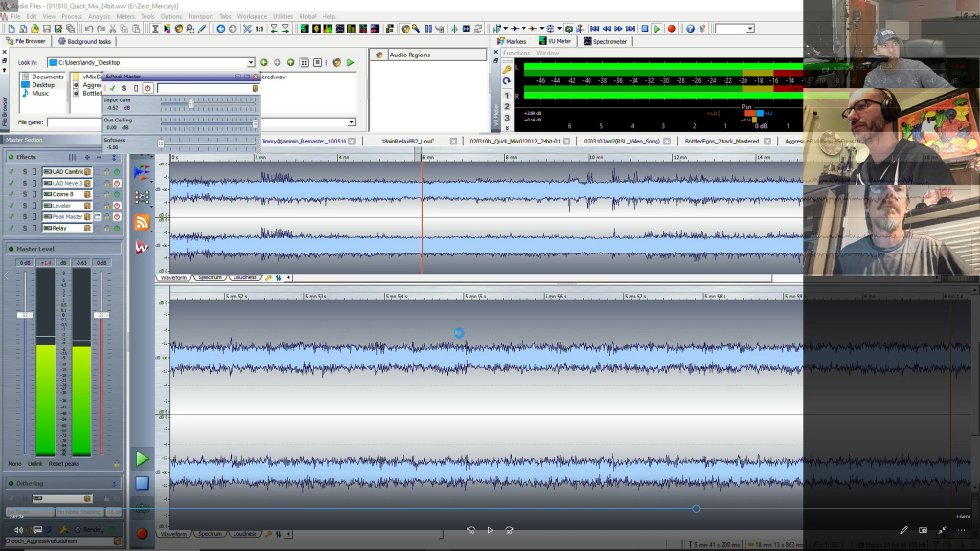Click the Unlink button below the level meters
The width and height of the screenshot is (980, 551).
click(x=33, y=463)
